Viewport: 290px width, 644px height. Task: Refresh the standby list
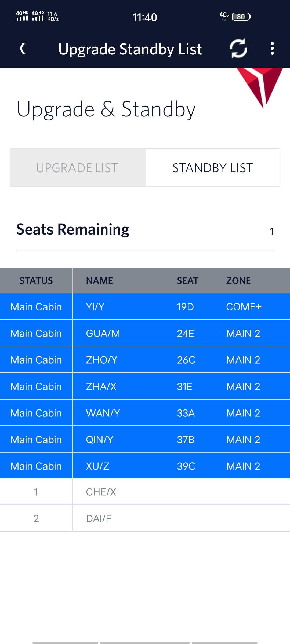click(238, 49)
